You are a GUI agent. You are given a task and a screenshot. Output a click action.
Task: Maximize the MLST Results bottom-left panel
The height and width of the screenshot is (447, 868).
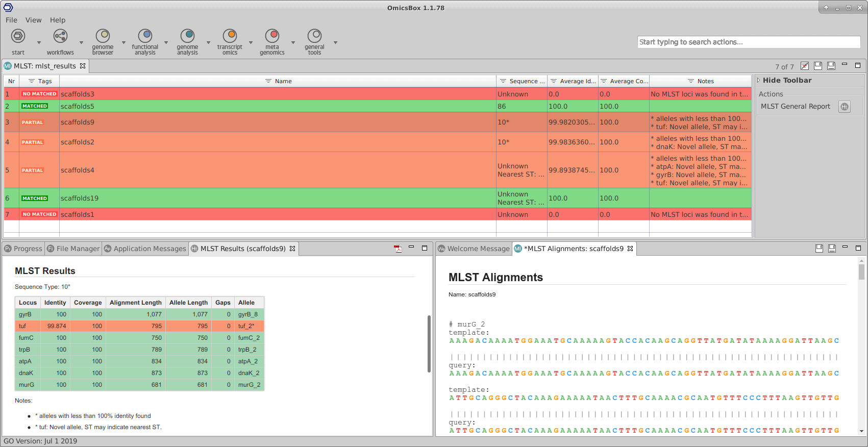click(x=425, y=248)
